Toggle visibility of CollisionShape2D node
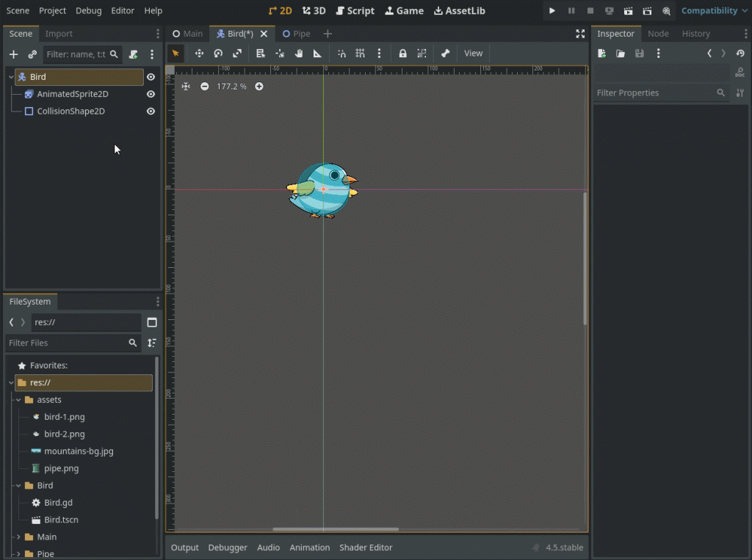Viewport: 752px width, 560px height. [x=151, y=112]
